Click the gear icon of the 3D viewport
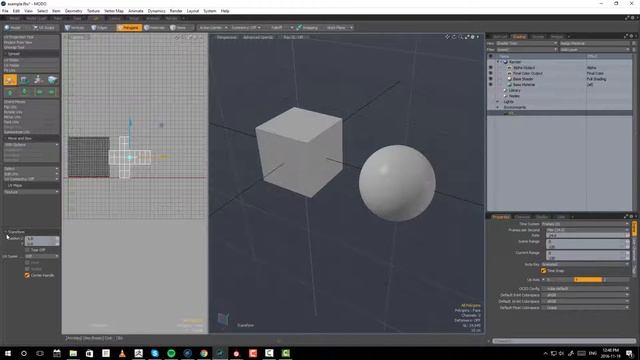The image size is (640, 360). 473,37
